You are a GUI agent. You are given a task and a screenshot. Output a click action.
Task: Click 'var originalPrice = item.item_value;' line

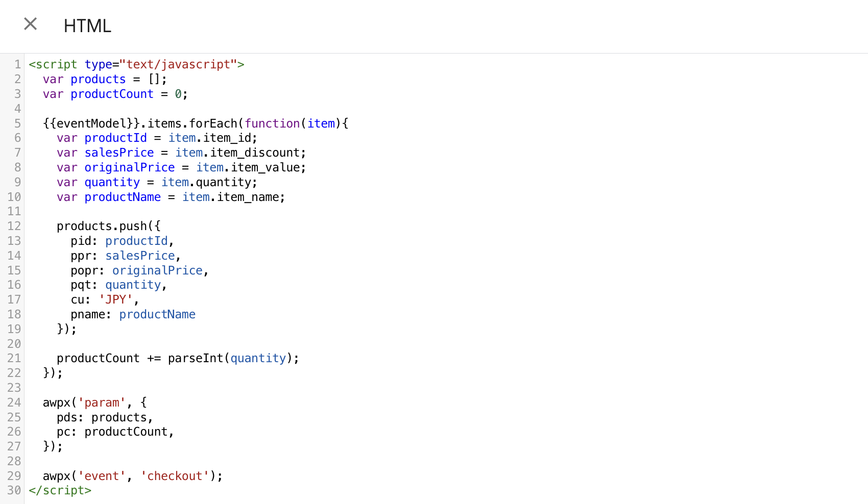(181, 167)
